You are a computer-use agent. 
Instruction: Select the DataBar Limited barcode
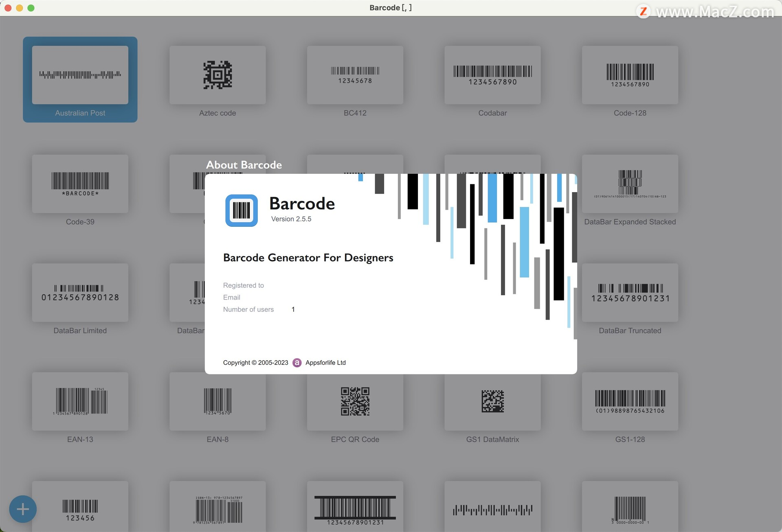coord(80,293)
